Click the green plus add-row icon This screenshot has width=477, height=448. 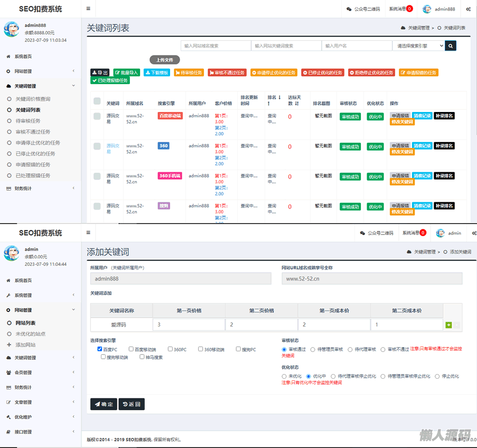point(448,325)
